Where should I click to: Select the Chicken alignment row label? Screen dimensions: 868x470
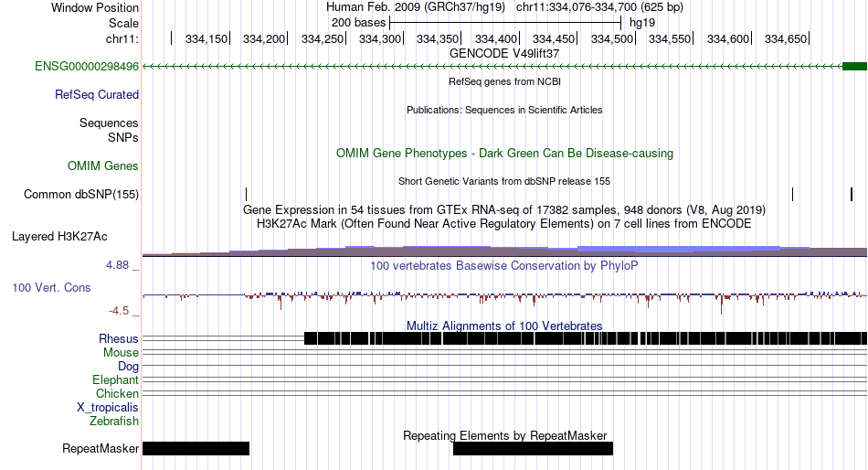tap(117, 393)
